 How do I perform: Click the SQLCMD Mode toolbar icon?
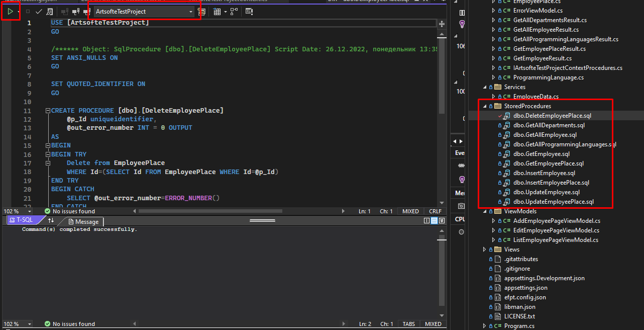click(x=249, y=11)
